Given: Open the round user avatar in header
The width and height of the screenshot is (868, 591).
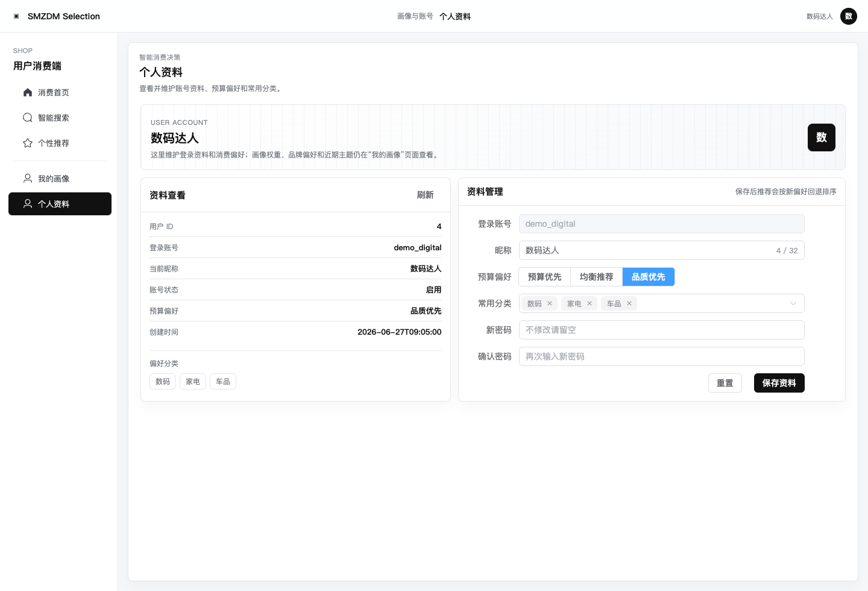Looking at the screenshot, I should [849, 16].
